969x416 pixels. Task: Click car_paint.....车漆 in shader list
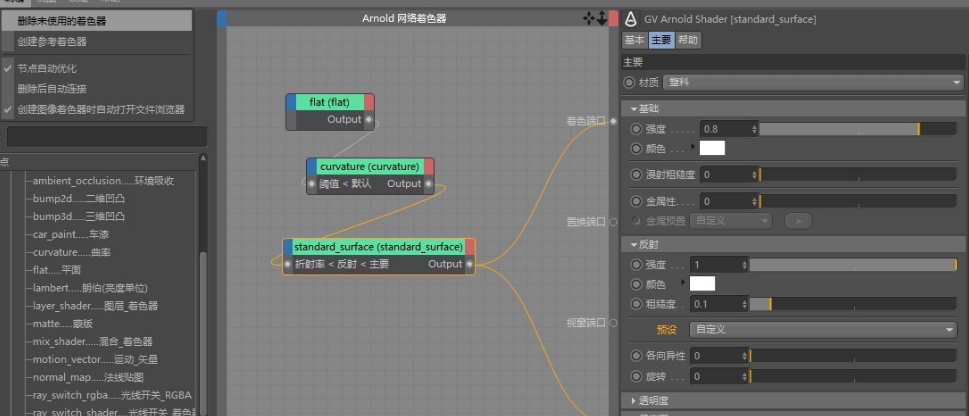(x=71, y=235)
